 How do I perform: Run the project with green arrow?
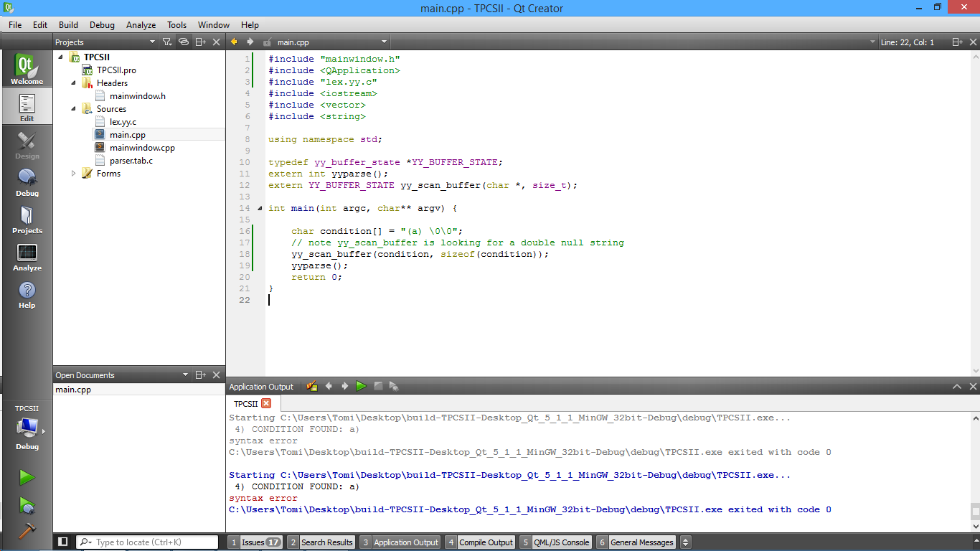pyautogui.click(x=27, y=477)
